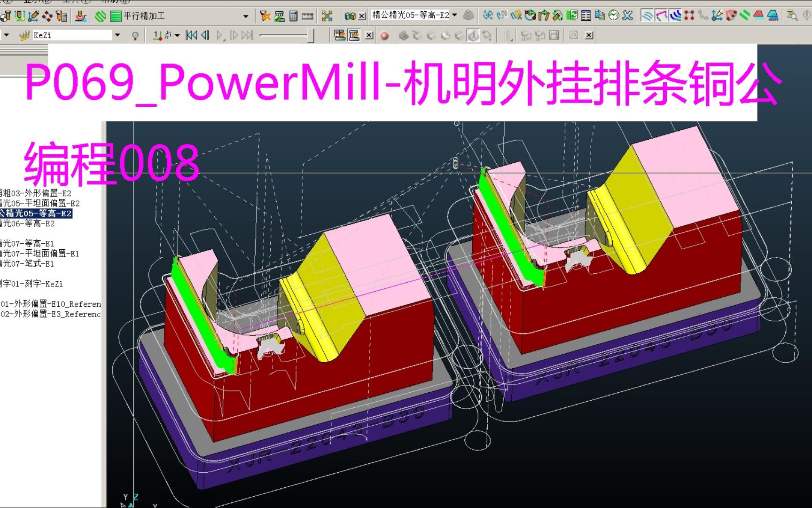Select the green striped sphere icon
Image resolution: width=812 pixels, height=508 pixels.
[x=100, y=16]
